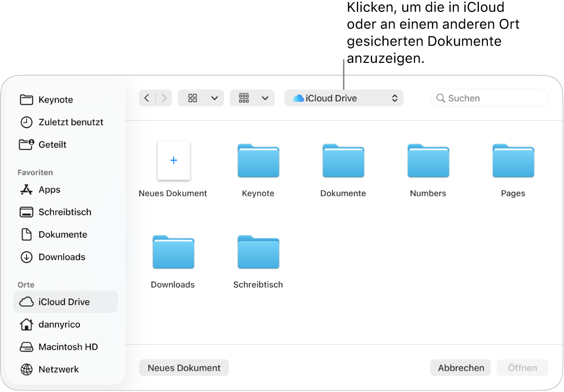564x392 pixels.
Task: Click the document icon beside sidebar Dokumente
Action: 26,234
